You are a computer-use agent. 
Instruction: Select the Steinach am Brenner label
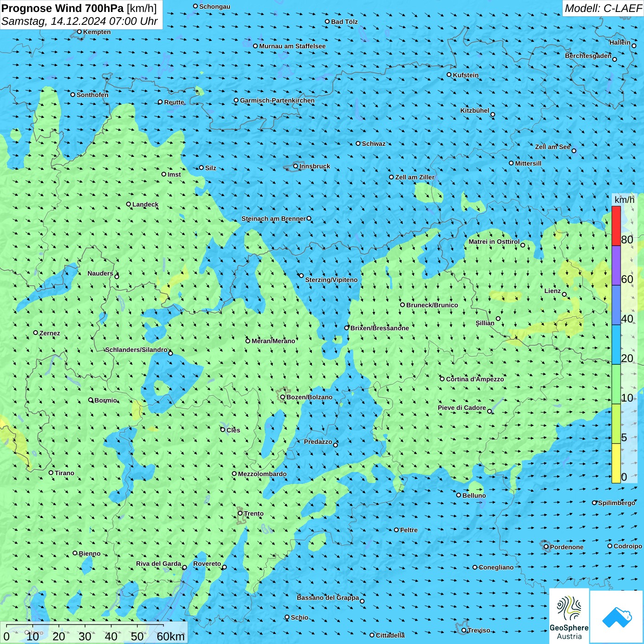pos(274,218)
